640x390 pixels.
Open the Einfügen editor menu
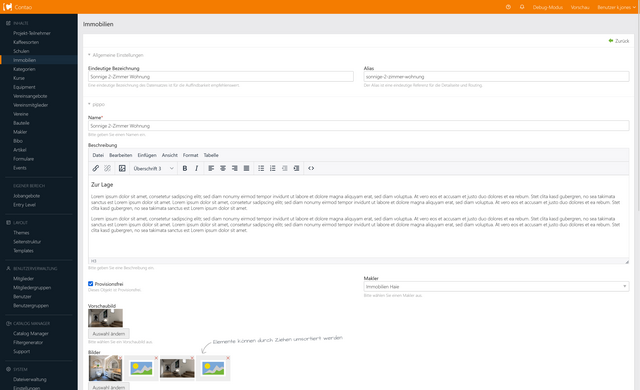tap(147, 155)
